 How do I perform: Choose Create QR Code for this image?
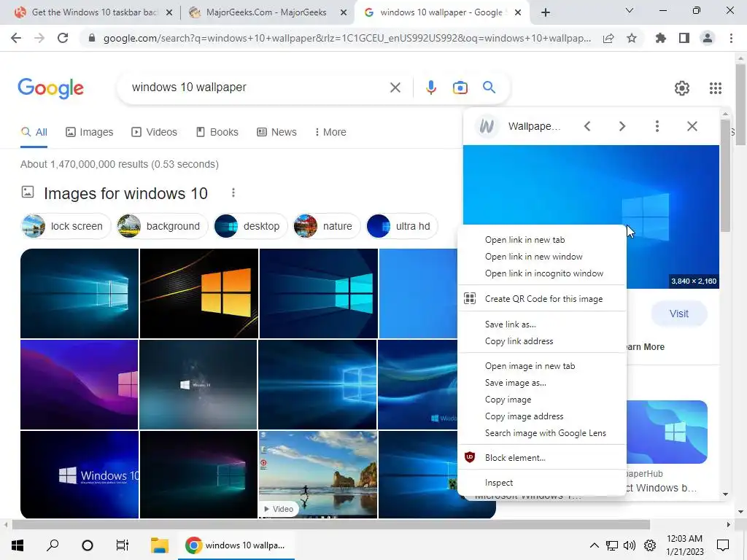tap(542, 298)
